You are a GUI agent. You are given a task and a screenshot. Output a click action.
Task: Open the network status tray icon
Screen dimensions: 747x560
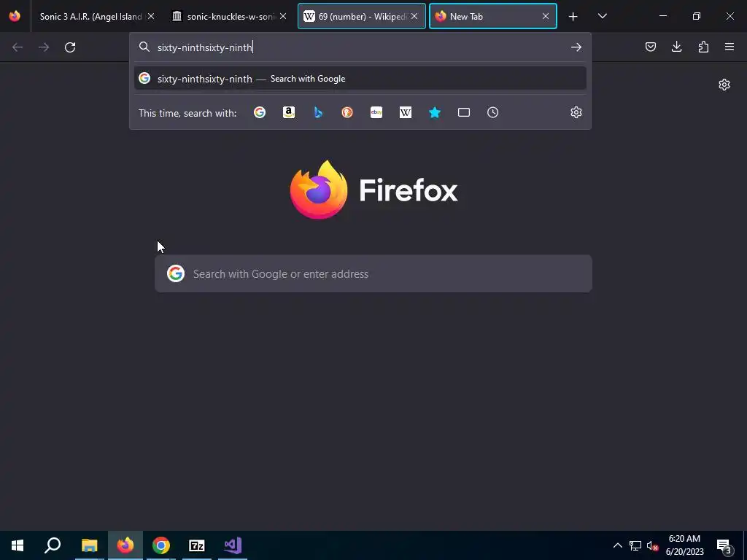[x=635, y=545]
